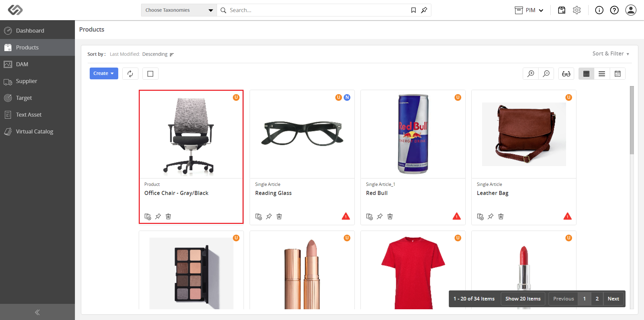The image size is (644, 320).
Task: Click the pin icon in search bar
Action: 424,10
